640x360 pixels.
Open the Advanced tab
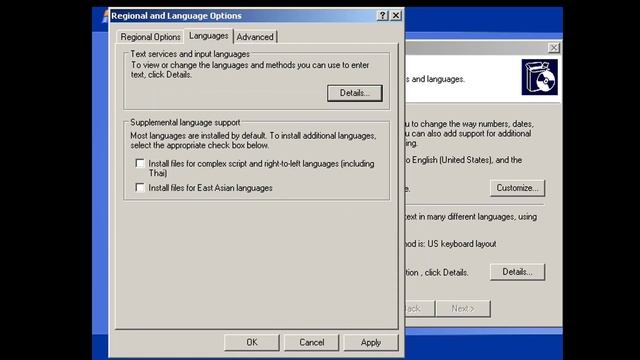(x=255, y=37)
